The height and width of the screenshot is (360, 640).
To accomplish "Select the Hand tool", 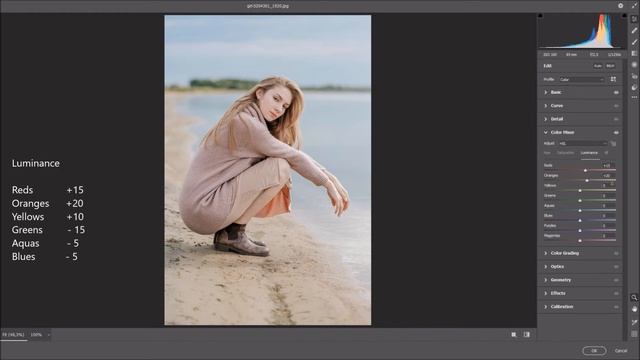I will click(634, 309).
